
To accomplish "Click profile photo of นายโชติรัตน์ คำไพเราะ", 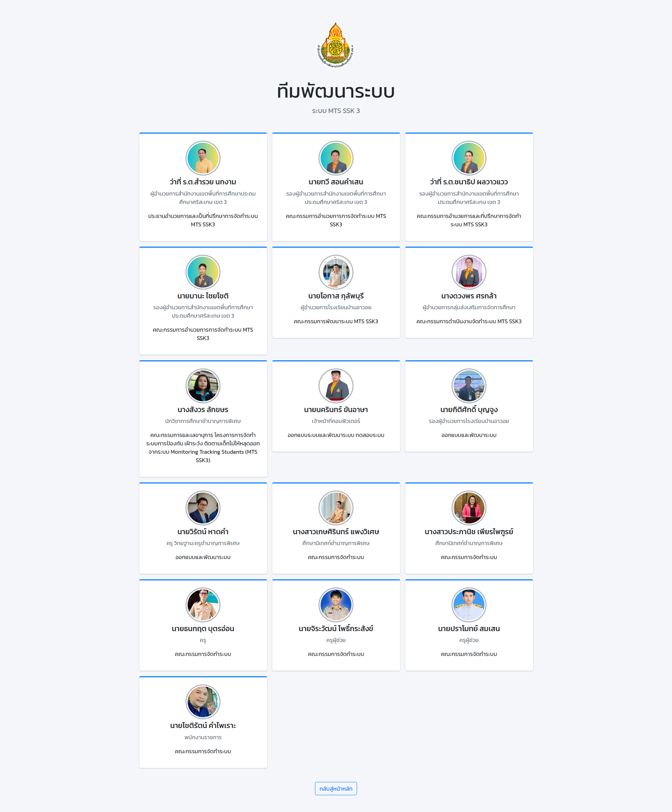I will 203,702.
